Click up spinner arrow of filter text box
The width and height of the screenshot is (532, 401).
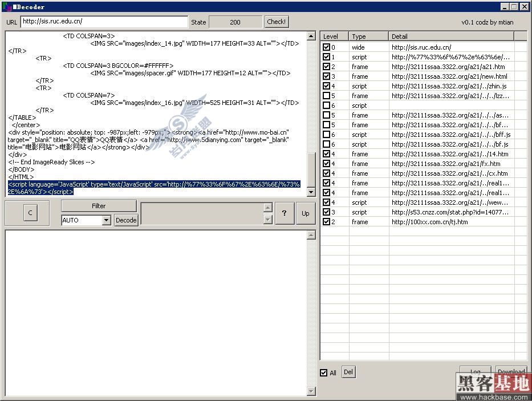coord(268,208)
